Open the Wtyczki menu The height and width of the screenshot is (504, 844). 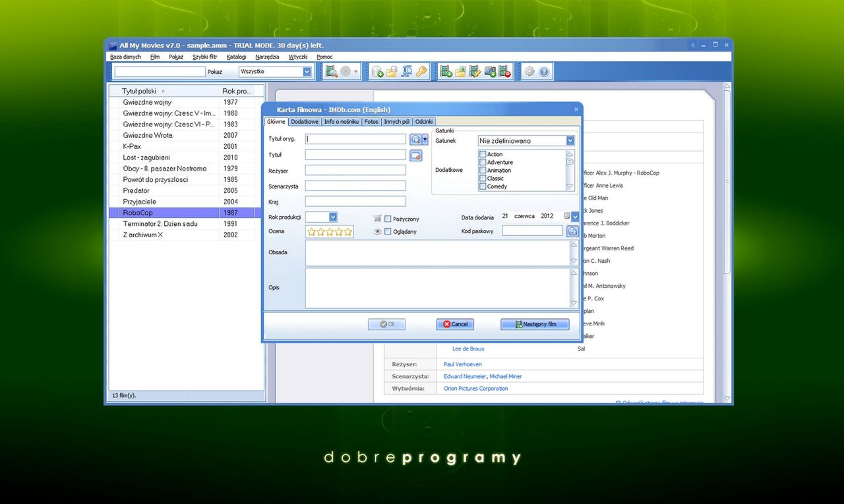point(298,57)
